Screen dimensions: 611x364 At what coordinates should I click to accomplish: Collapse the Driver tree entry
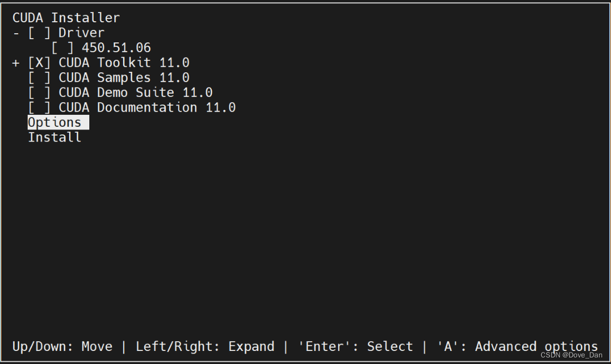[x=15, y=33]
